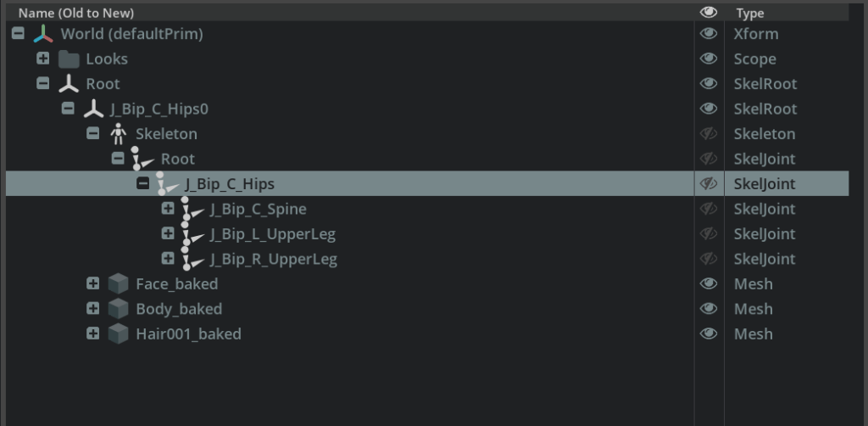Image resolution: width=868 pixels, height=426 pixels.
Task: Click the Hair001_baked mesh cube icon
Action: tap(119, 334)
